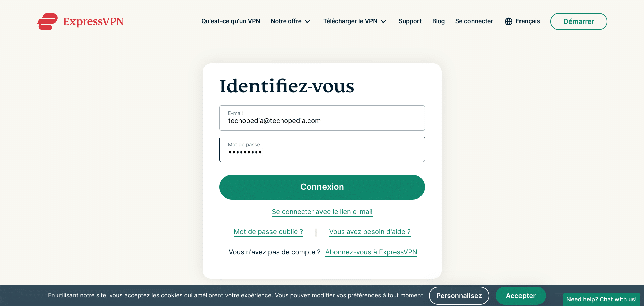Focus the E-mail input field
Viewport: 644px width, 306px height.
click(322, 118)
